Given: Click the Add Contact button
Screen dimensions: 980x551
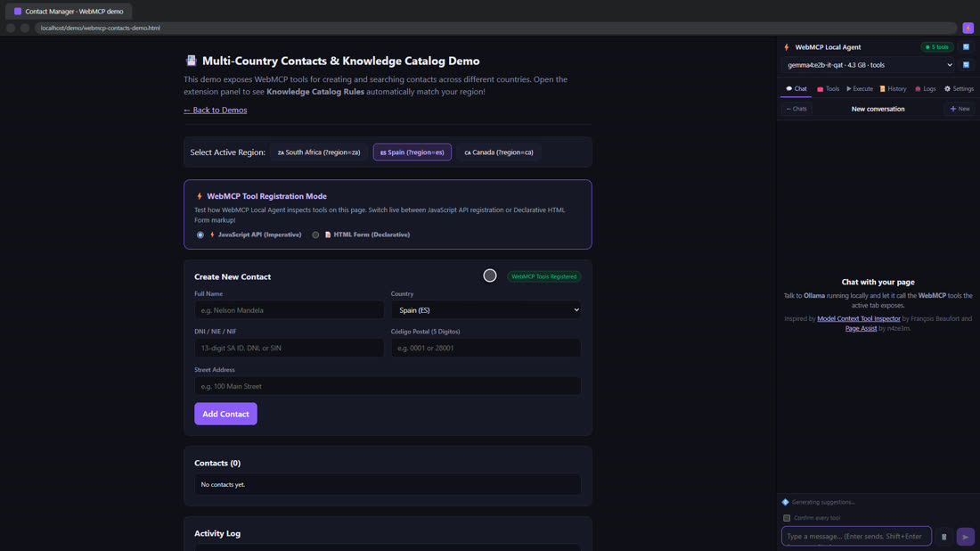Looking at the screenshot, I should [x=225, y=414].
